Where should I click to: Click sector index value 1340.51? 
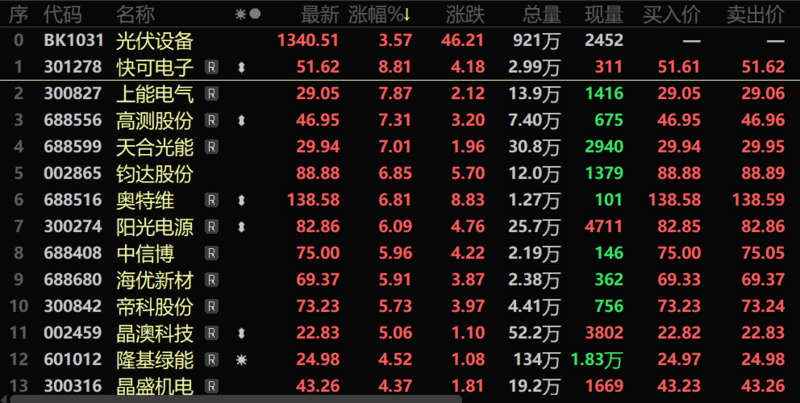(x=308, y=40)
